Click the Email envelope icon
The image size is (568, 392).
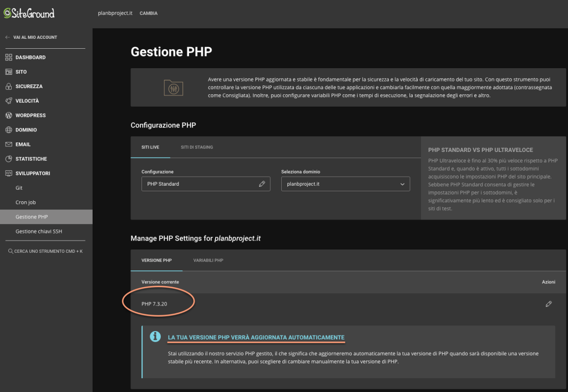tap(9, 144)
